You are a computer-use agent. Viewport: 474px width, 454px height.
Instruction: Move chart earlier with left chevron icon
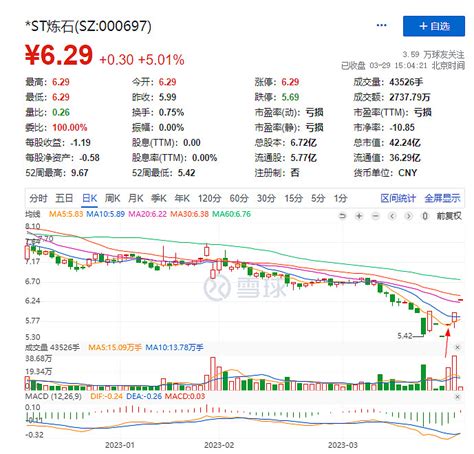pyautogui.click(x=392, y=216)
